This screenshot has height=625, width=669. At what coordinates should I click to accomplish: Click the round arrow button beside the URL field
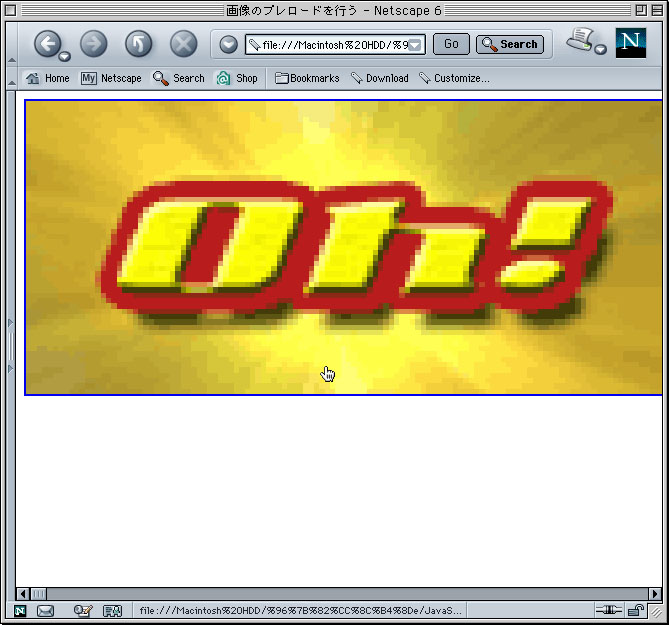[x=228, y=44]
